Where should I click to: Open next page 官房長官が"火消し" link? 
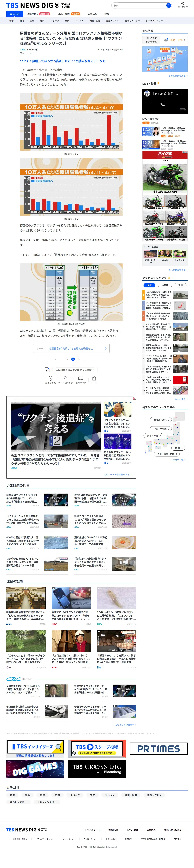(71, 348)
